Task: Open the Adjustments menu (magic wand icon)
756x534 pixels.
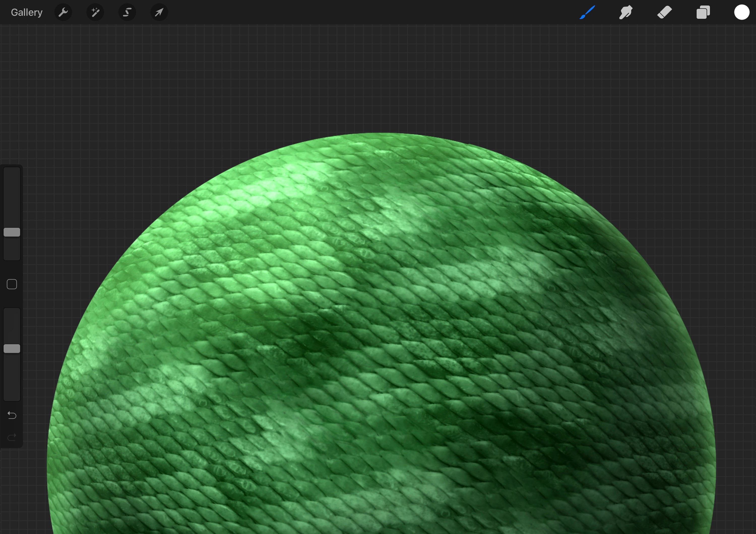Action: click(x=95, y=12)
